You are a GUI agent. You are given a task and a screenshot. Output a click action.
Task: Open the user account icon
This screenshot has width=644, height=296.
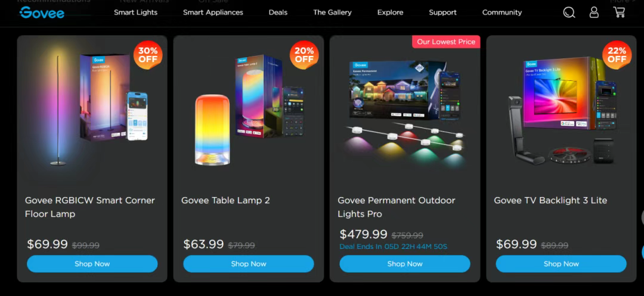click(594, 13)
